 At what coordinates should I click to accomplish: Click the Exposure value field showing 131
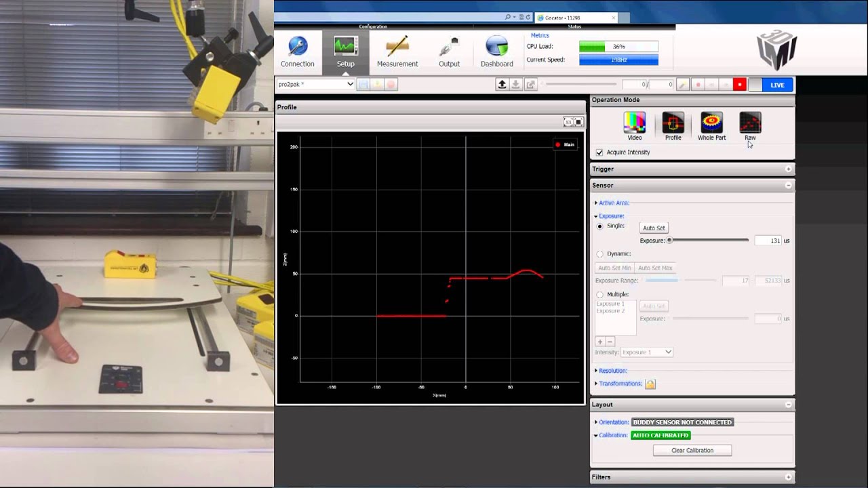pos(768,241)
